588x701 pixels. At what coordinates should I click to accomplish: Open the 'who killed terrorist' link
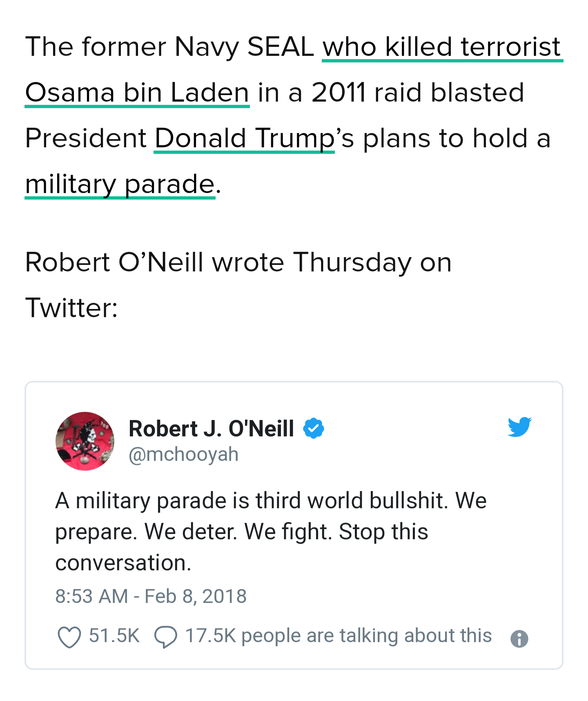[442, 47]
